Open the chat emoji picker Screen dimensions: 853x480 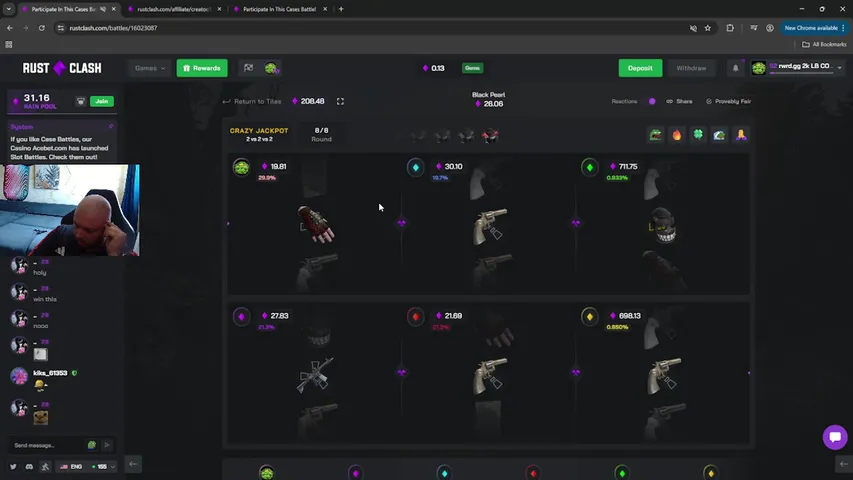(x=92, y=445)
